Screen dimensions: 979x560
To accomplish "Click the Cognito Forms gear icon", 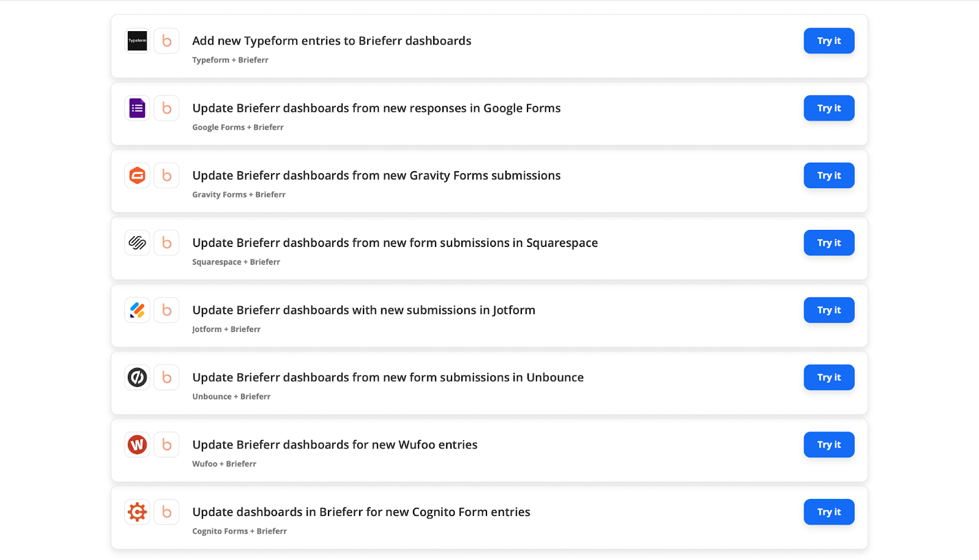I will [137, 512].
